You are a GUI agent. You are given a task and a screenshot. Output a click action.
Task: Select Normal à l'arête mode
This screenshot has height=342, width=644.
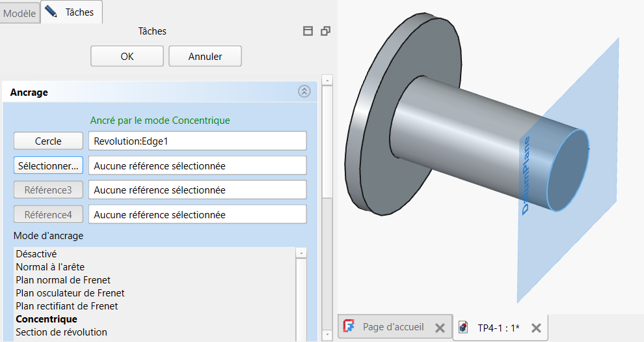point(50,266)
